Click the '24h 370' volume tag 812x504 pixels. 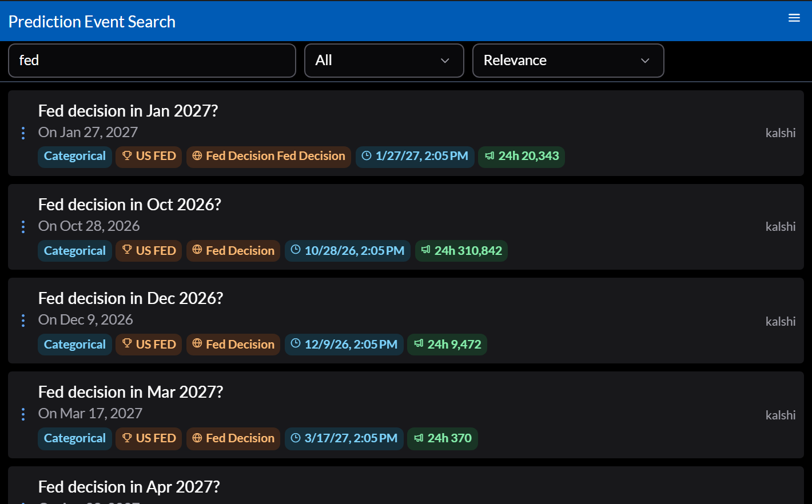click(443, 438)
